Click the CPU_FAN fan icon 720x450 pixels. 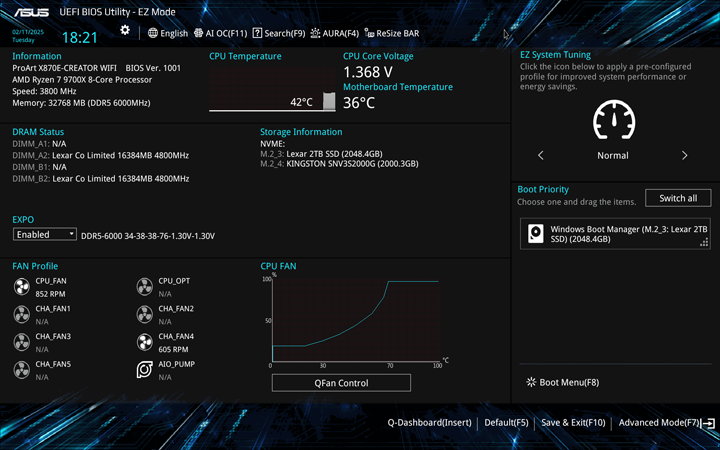(22, 287)
